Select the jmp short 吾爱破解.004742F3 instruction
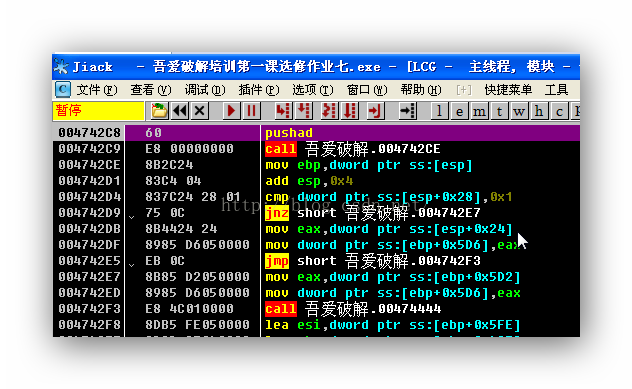 [x=373, y=261]
